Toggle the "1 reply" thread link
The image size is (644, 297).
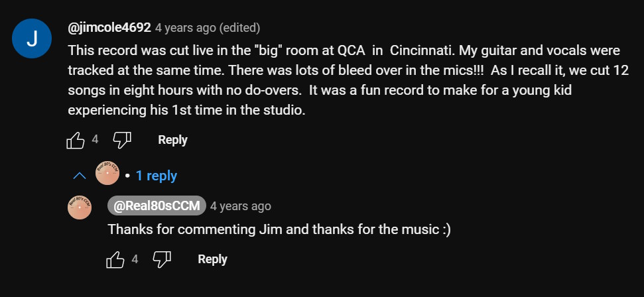(x=156, y=176)
